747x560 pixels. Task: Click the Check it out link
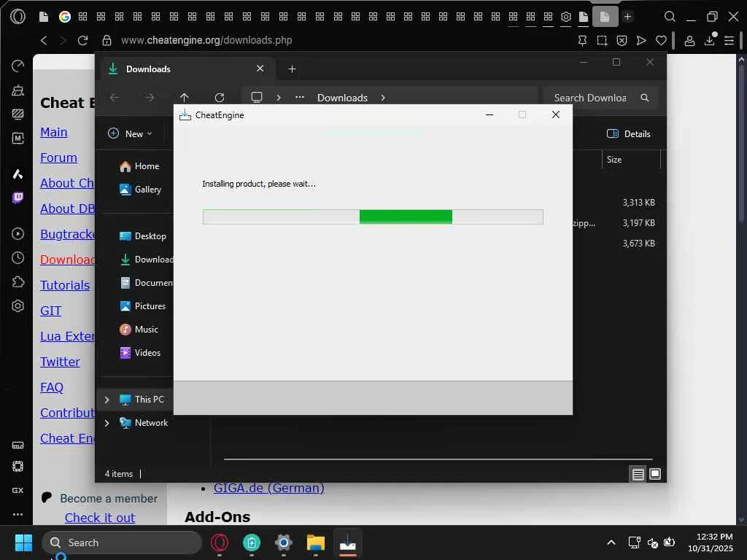tap(100, 518)
